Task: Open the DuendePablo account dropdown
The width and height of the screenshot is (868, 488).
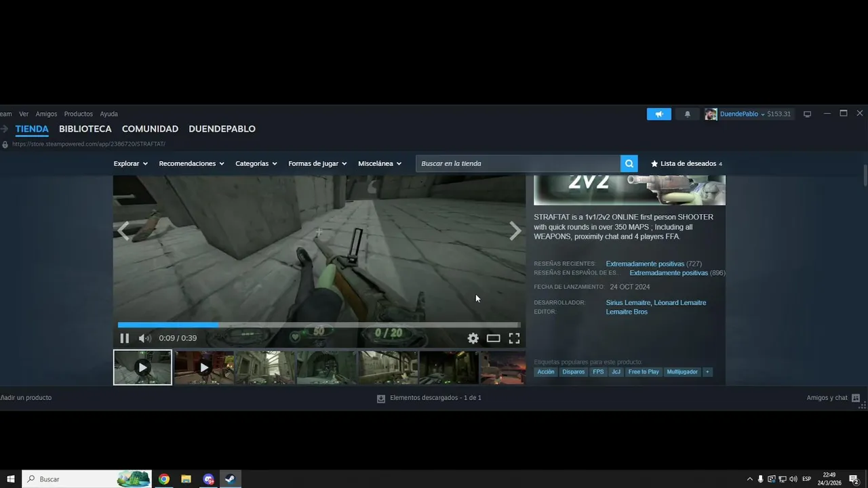Action: click(x=742, y=114)
